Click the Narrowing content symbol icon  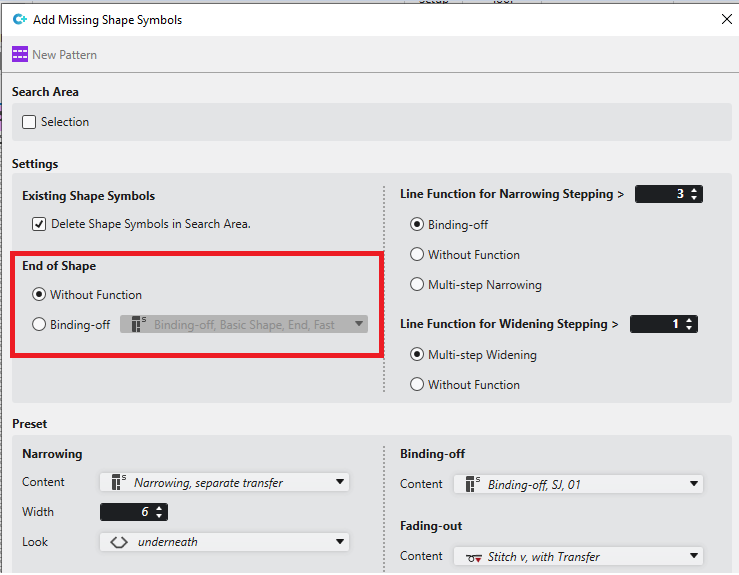[117, 483]
